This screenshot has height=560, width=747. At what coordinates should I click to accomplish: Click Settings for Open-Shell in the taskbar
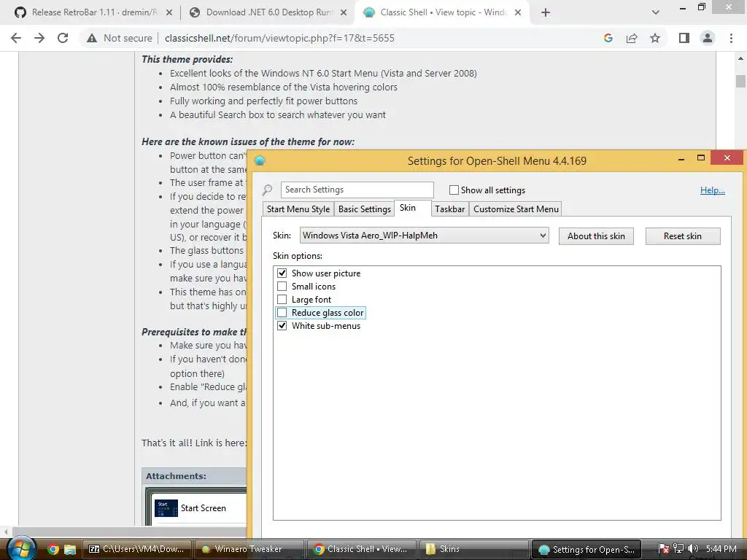pyautogui.click(x=586, y=549)
